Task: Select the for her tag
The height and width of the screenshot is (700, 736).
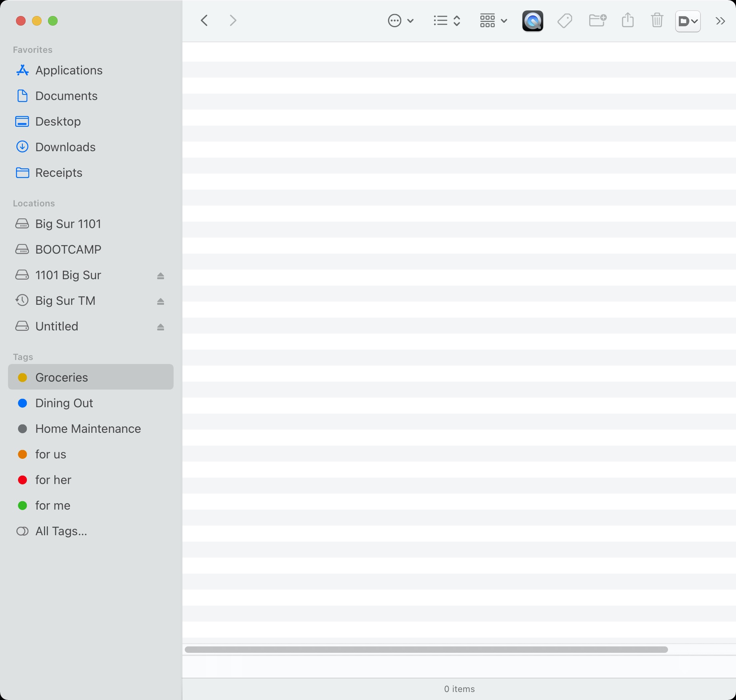Action: click(x=91, y=480)
